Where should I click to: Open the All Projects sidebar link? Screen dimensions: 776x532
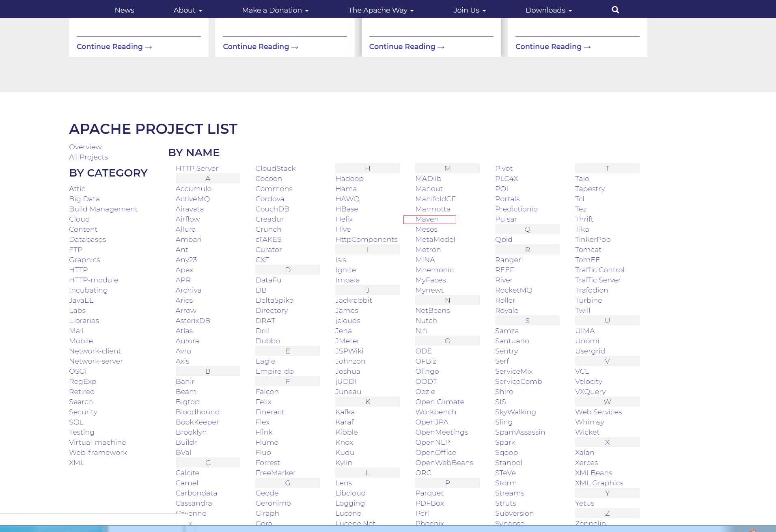pyautogui.click(x=88, y=157)
